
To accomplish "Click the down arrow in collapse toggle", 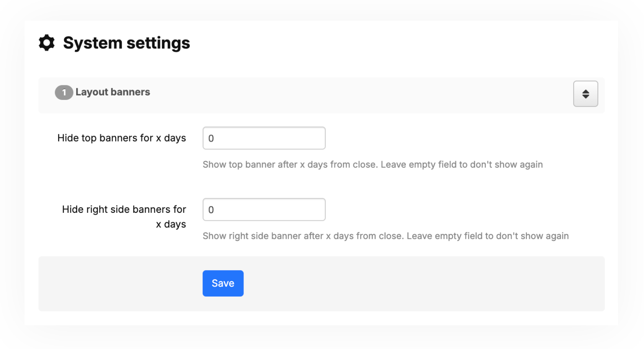I will tap(585, 97).
